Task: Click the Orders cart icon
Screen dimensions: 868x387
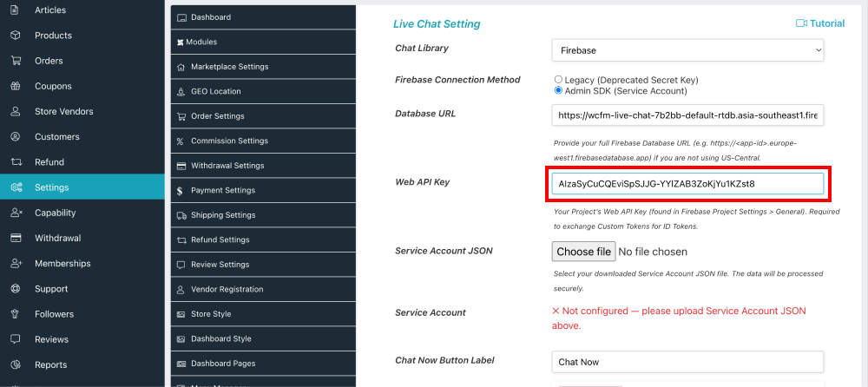Action: coord(16,61)
